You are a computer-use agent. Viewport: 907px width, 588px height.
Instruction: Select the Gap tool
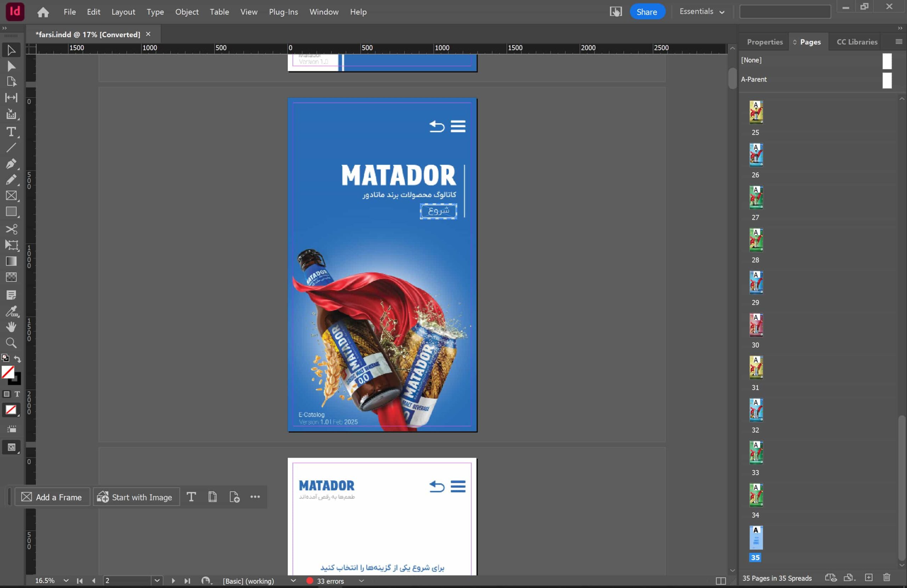(11, 98)
